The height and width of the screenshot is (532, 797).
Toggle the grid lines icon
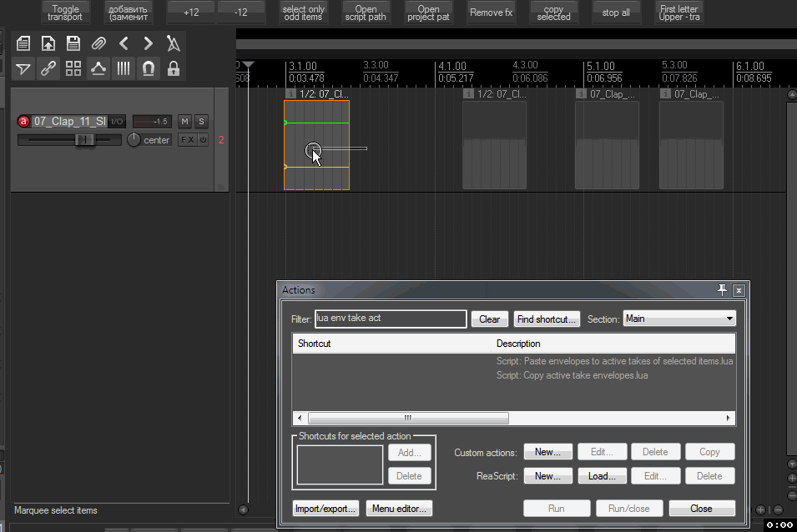pyautogui.click(x=124, y=69)
